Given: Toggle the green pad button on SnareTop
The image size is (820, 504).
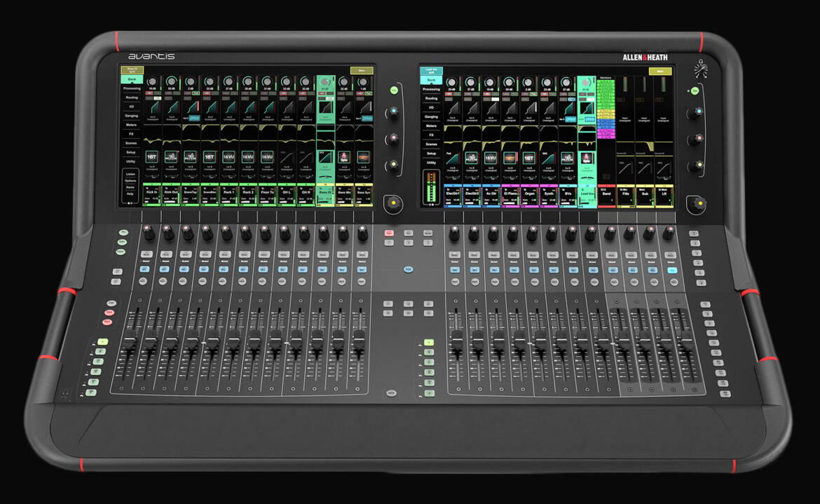Looking at the screenshot, I should (x=196, y=93).
